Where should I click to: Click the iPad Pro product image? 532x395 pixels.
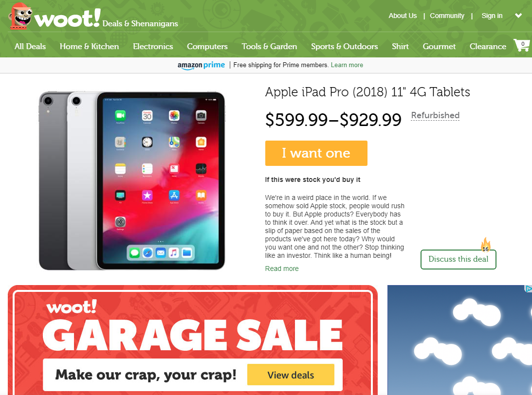132,180
